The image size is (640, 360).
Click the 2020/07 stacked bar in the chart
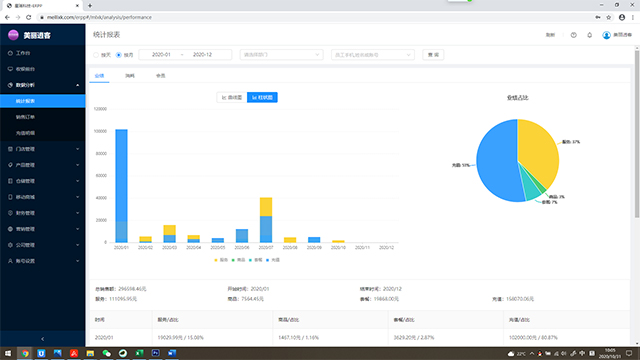tap(266, 220)
